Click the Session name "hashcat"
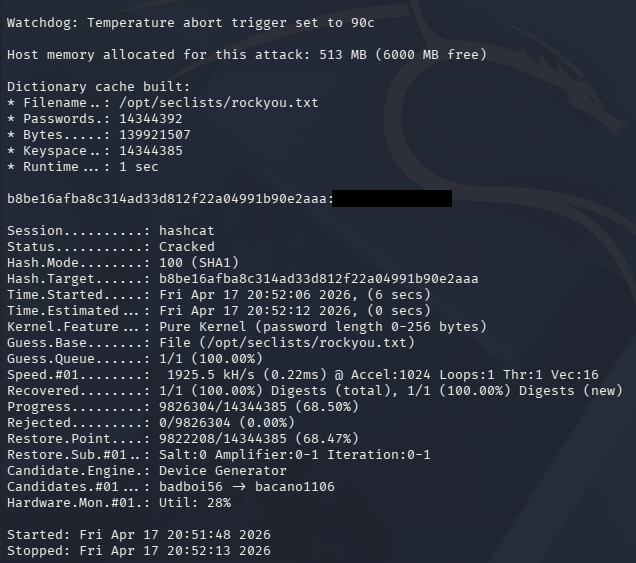Screen dimensions: 636x563 click(186, 230)
